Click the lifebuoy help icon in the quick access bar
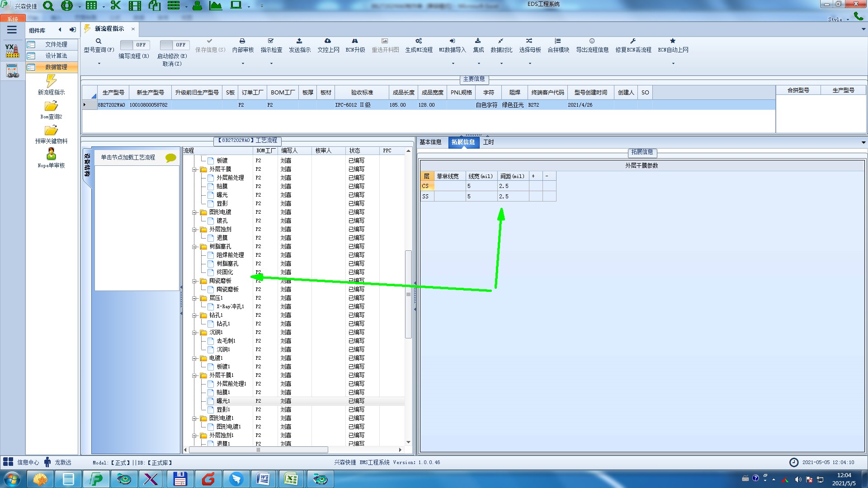This screenshot has width=868, height=488. click(x=67, y=6)
